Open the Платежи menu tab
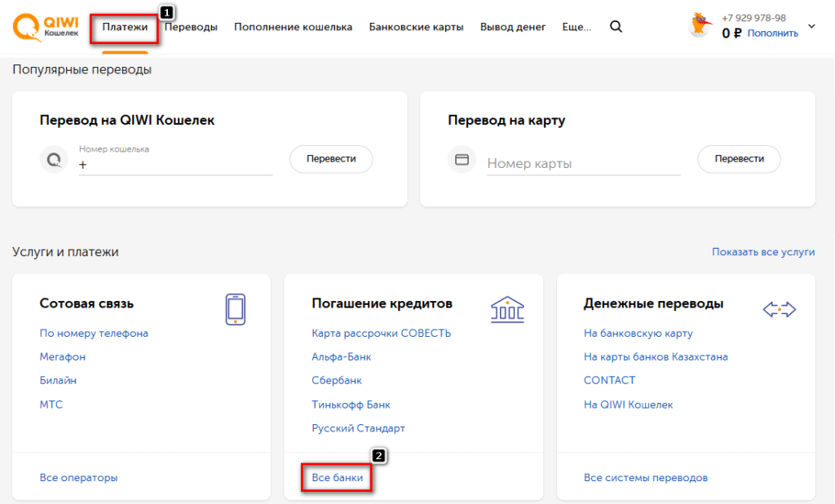The width and height of the screenshot is (835, 504). tap(125, 27)
